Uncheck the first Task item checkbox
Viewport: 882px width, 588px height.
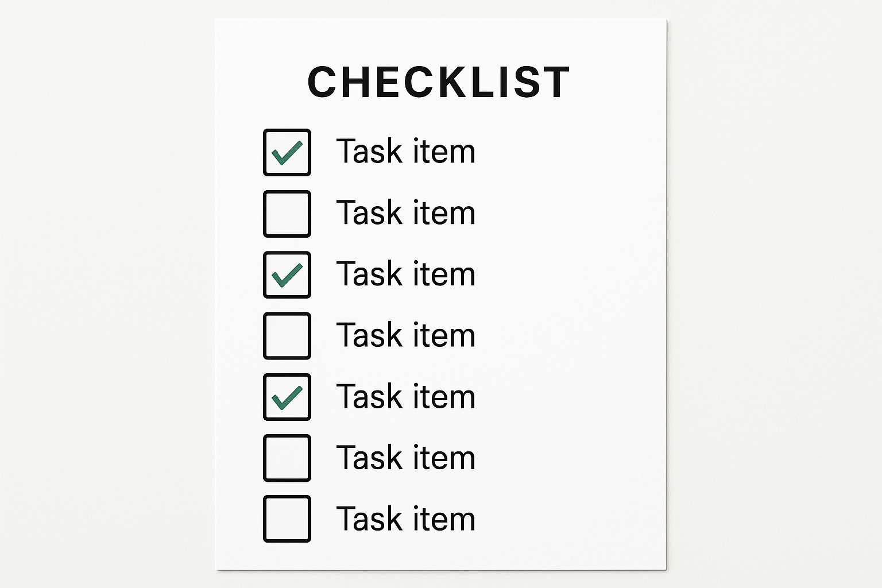[x=287, y=152]
